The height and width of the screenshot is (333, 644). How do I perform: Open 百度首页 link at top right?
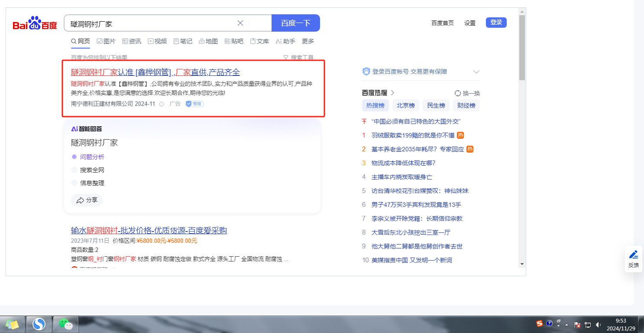point(443,23)
